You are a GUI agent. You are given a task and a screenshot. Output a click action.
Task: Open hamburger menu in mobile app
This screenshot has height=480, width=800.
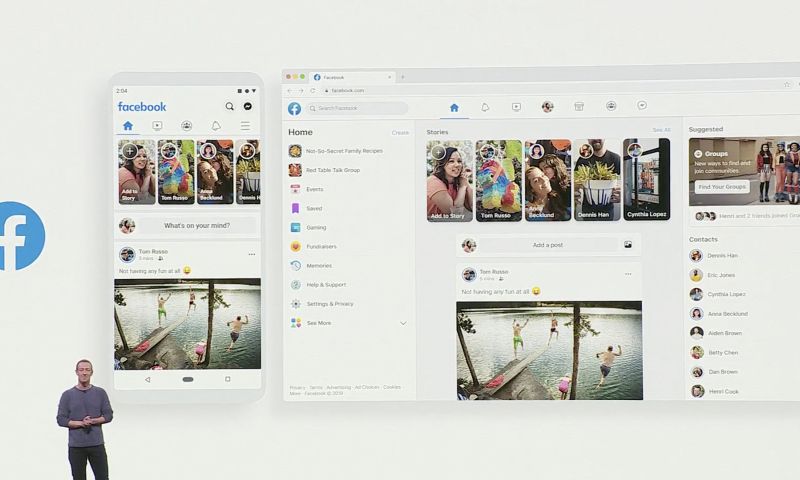tap(245, 125)
